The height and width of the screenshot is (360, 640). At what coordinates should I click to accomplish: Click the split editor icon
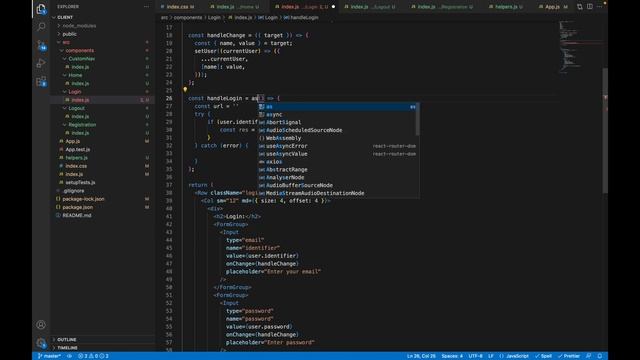(590, 7)
